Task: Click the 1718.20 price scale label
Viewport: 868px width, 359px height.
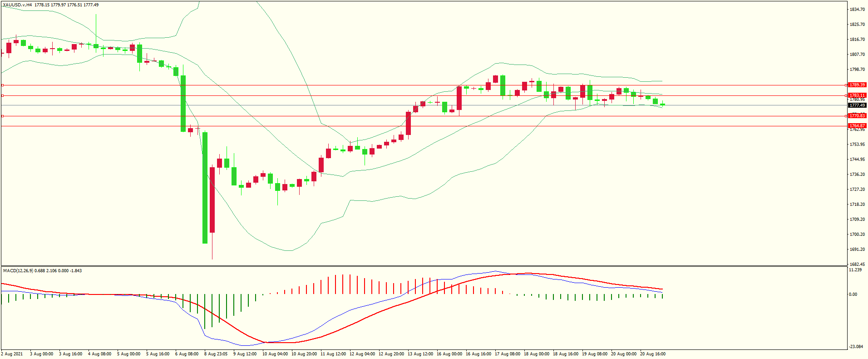Action: pos(857,204)
